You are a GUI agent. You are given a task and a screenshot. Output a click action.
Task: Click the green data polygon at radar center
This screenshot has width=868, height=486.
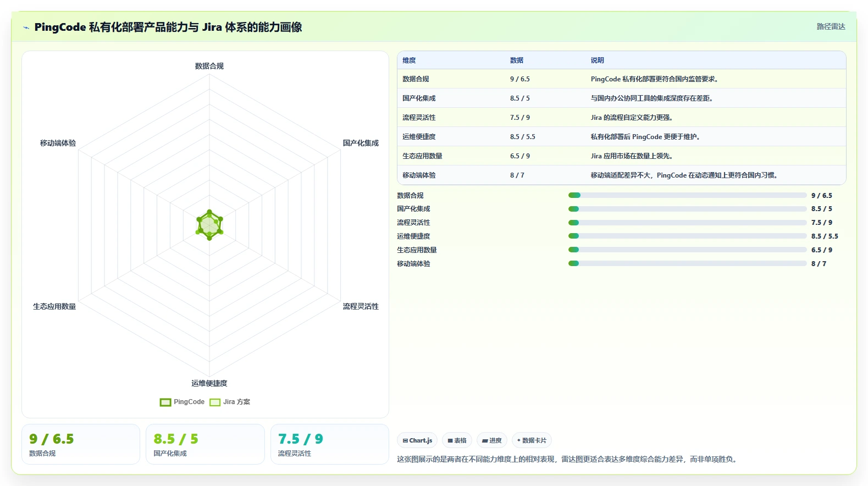pos(209,225)
